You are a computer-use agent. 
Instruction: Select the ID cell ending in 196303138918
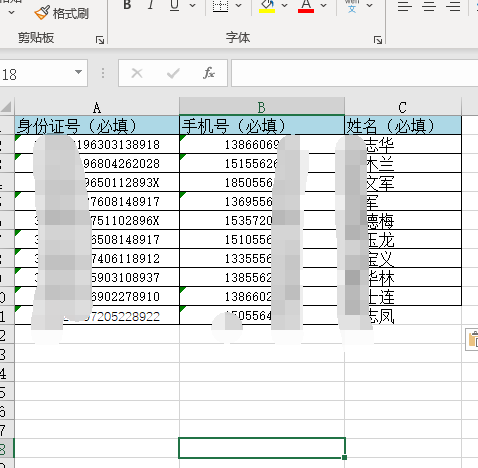(97, 144)
